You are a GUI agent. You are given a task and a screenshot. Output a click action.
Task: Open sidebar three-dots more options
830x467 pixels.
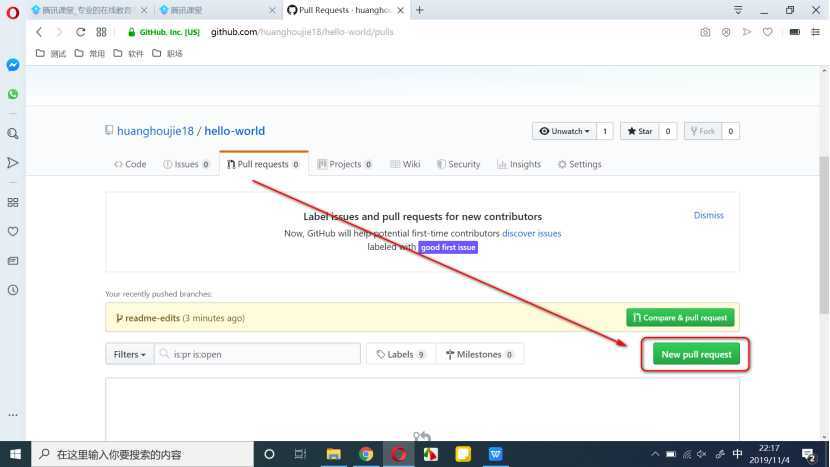tap(13, 415)
